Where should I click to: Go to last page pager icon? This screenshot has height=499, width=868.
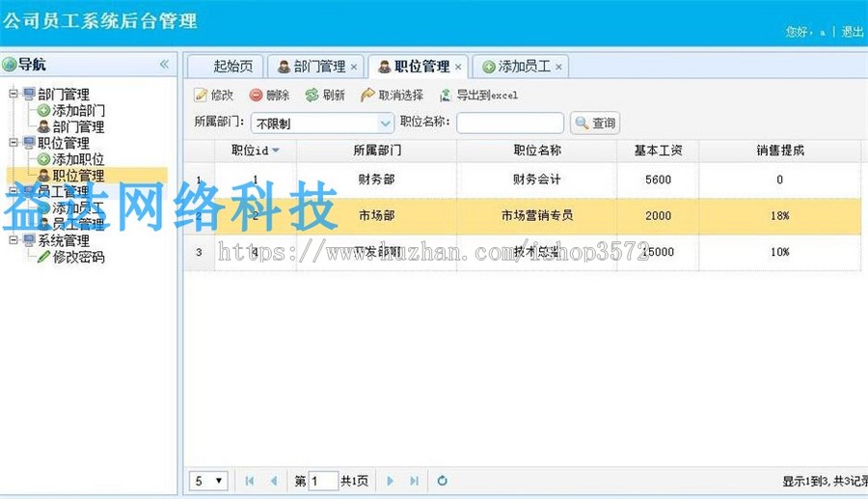click(x=414, y=481)
